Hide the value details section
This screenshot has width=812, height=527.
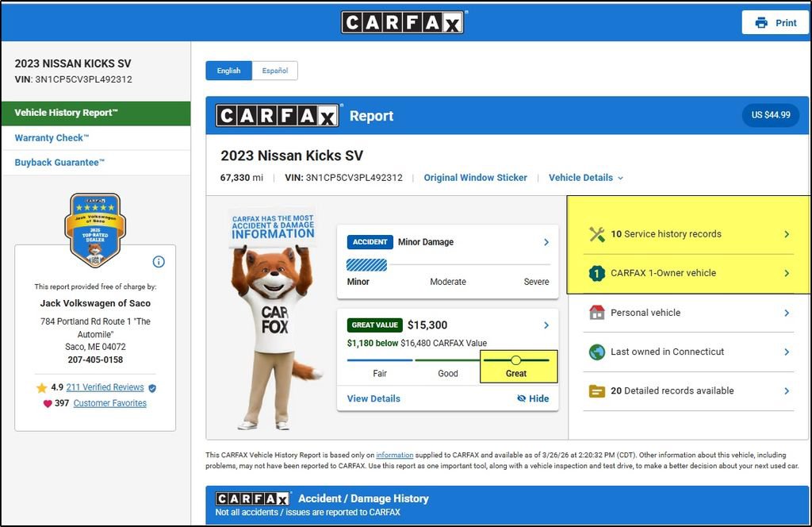(532, 398)
